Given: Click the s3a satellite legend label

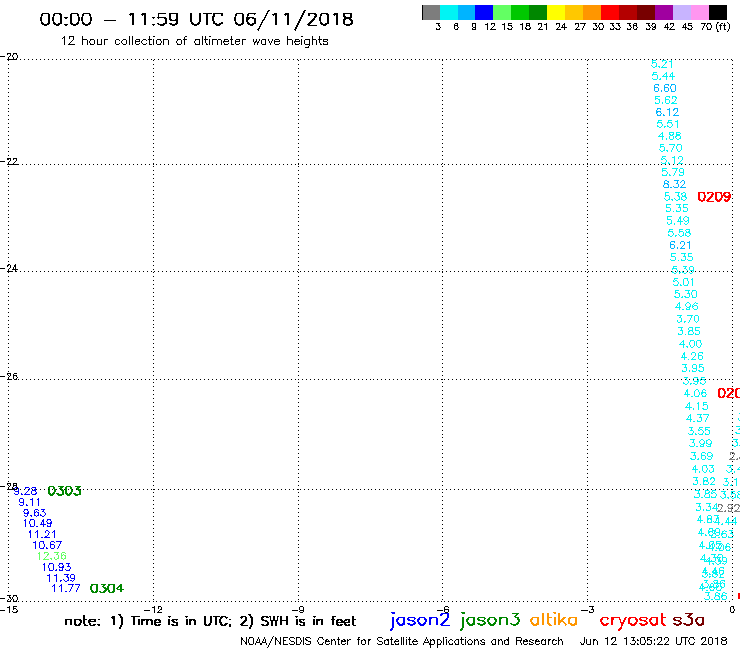Looking at the screenshot, I should [688, 620].
